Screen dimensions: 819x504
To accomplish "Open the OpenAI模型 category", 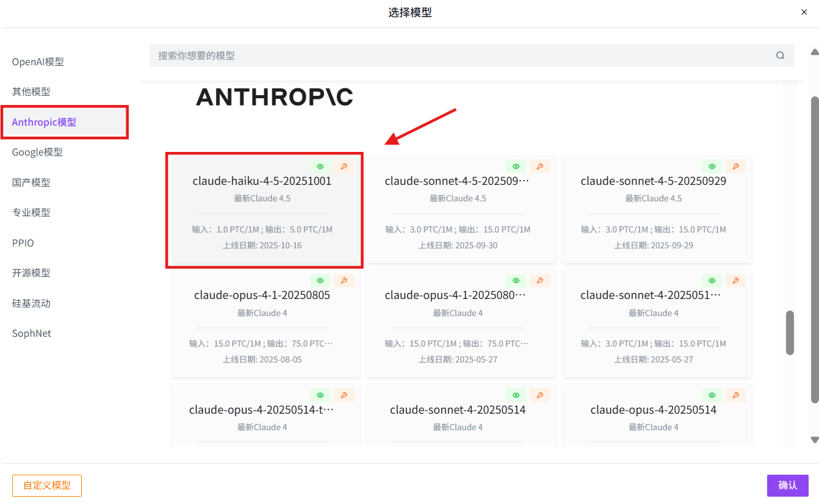I will point(38,62).
